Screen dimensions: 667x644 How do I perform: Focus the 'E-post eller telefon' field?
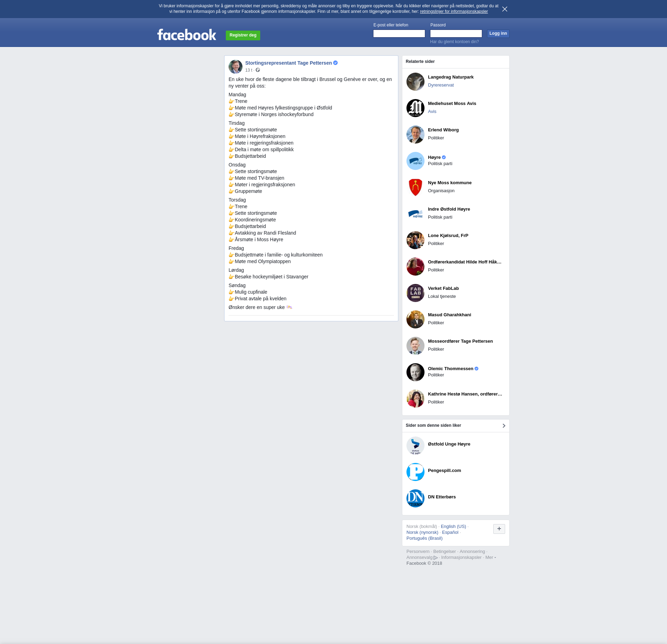click(x=399, y=34)
